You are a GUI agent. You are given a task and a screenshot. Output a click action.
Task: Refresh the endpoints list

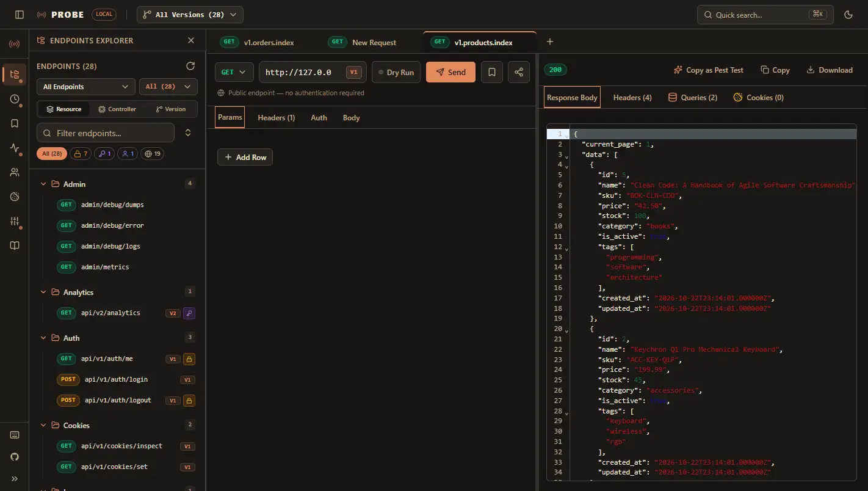190,66
